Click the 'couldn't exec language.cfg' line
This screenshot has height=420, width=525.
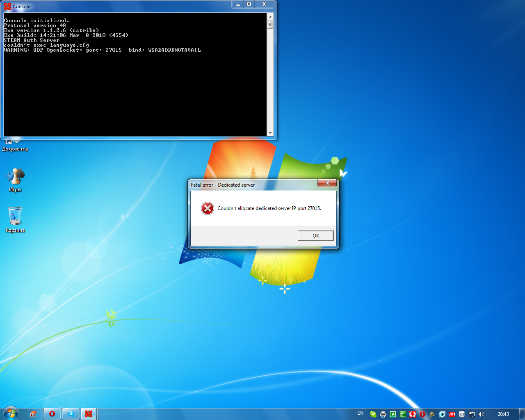pos(46,45)
